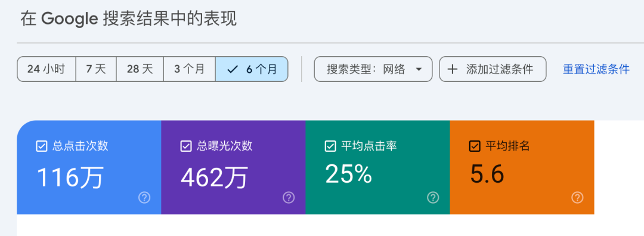644x236 pixels.
Task: Choose the 3 个月 date range
Action: (190, 69)
